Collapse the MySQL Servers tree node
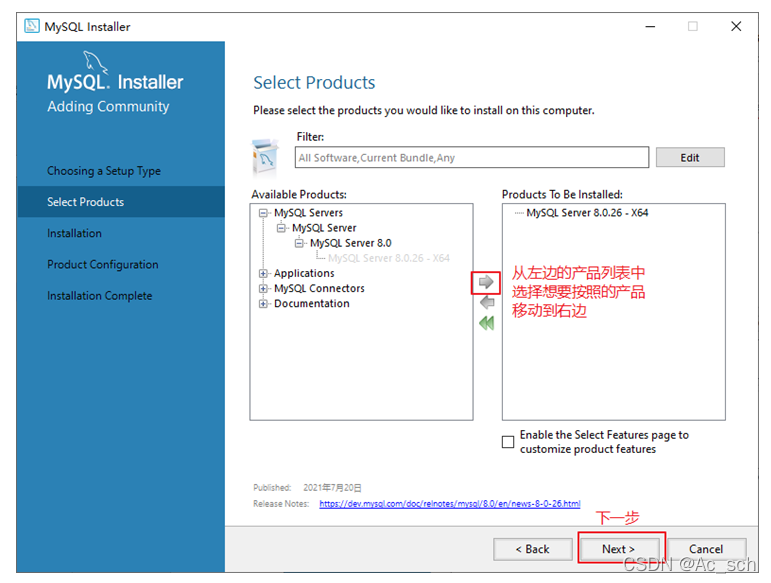This screenshot has width=771, height=583. click(x=264, y=213)
